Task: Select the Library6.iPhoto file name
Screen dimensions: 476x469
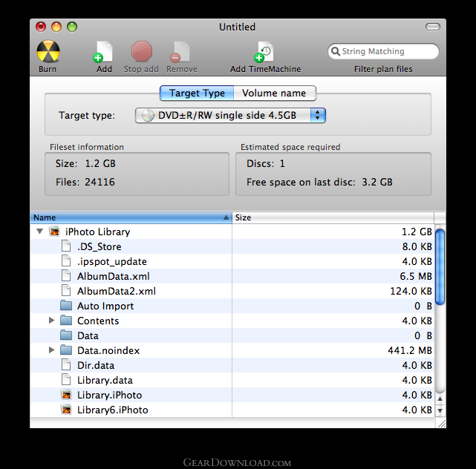Action: point(112,410)
